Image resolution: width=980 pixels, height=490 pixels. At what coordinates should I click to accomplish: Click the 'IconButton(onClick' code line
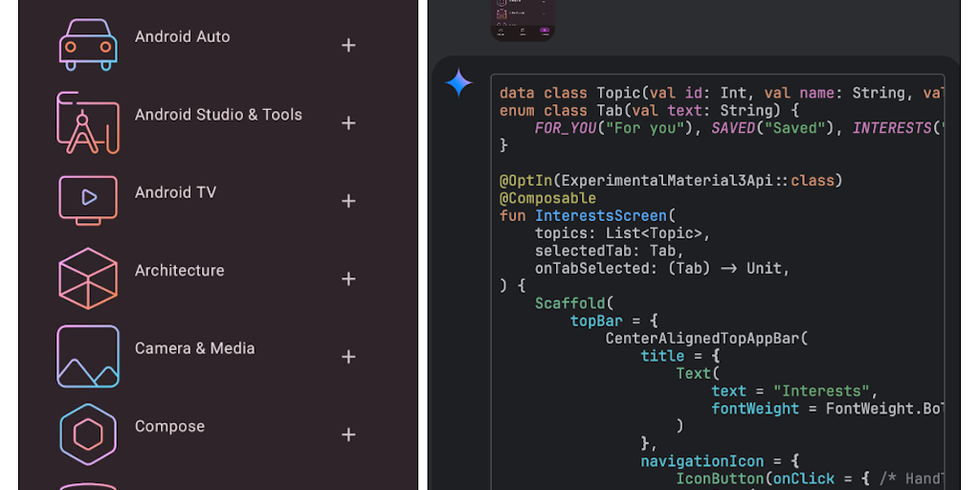point(809,479)
